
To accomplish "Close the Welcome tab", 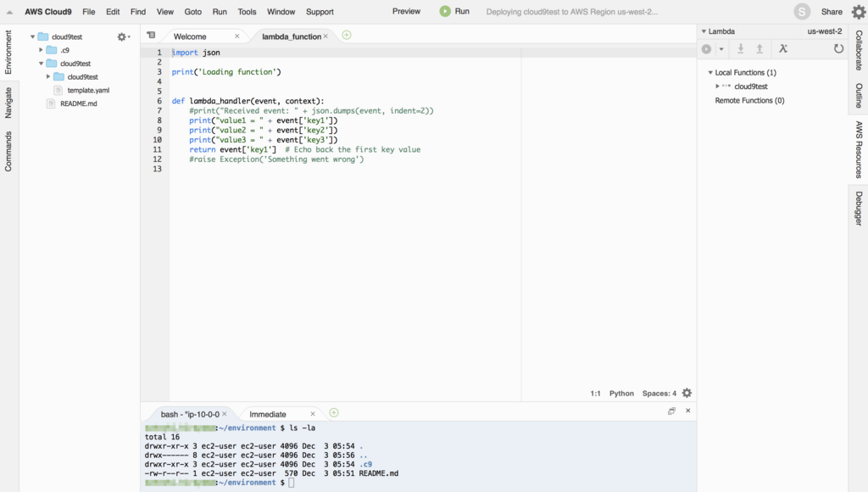I will [237, 36].
